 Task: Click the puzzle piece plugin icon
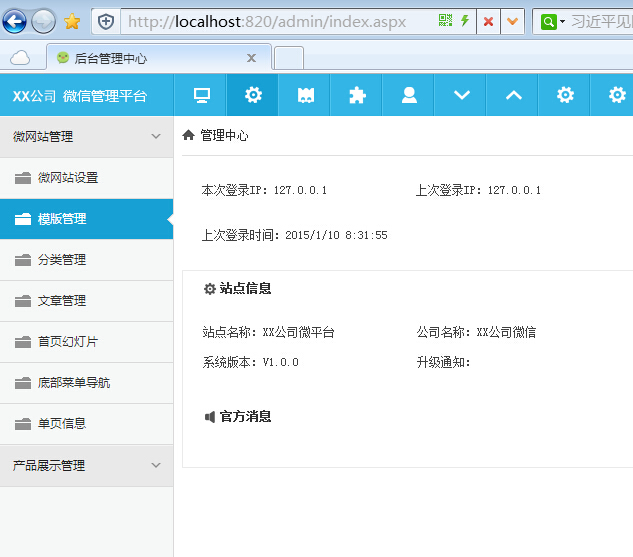[357, 95]
